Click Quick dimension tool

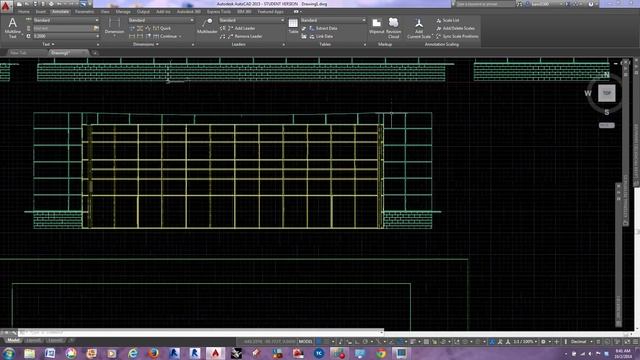point(162,28)
